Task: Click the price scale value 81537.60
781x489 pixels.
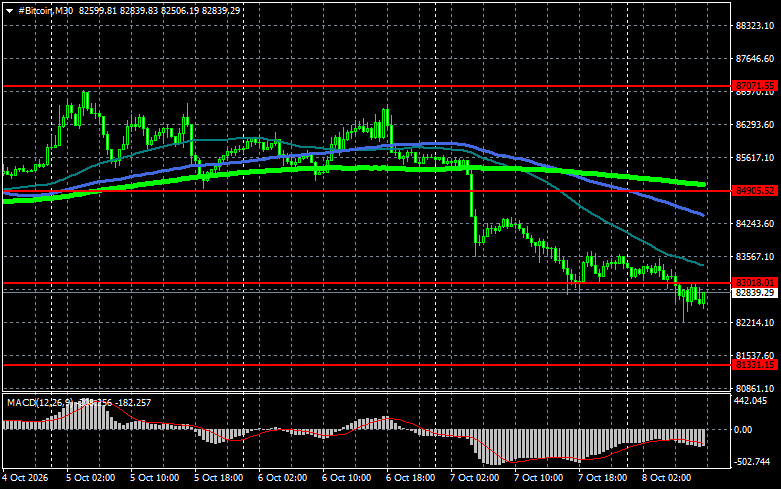Action: point(755,356)
